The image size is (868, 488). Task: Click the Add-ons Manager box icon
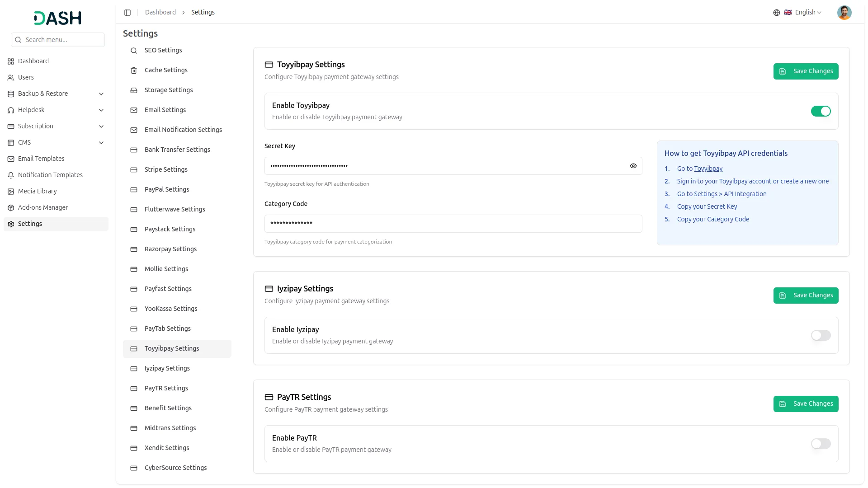click(x=11, y=208)
